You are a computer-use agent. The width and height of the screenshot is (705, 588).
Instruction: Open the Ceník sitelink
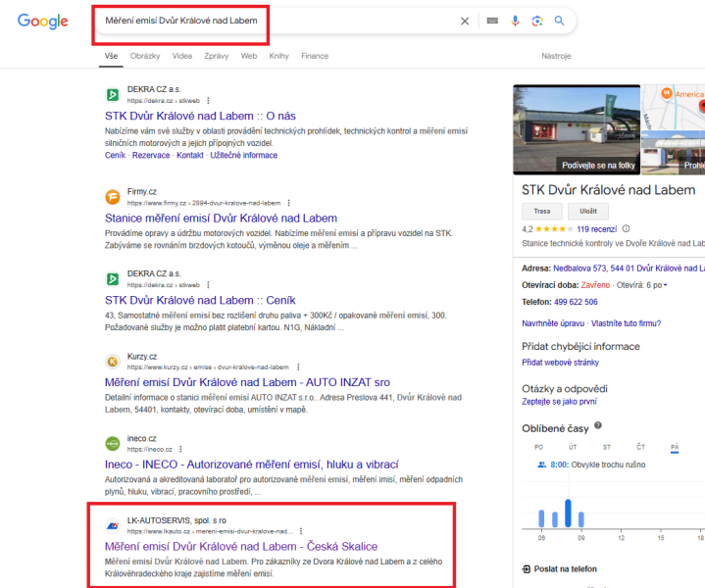pyautogui.click(x=115, y=155)
